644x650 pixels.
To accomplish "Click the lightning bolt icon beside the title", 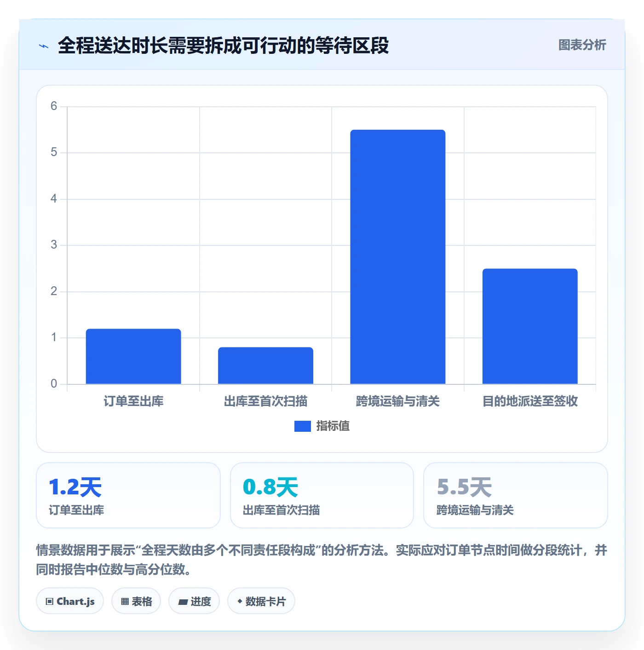I will click(44, 46).
